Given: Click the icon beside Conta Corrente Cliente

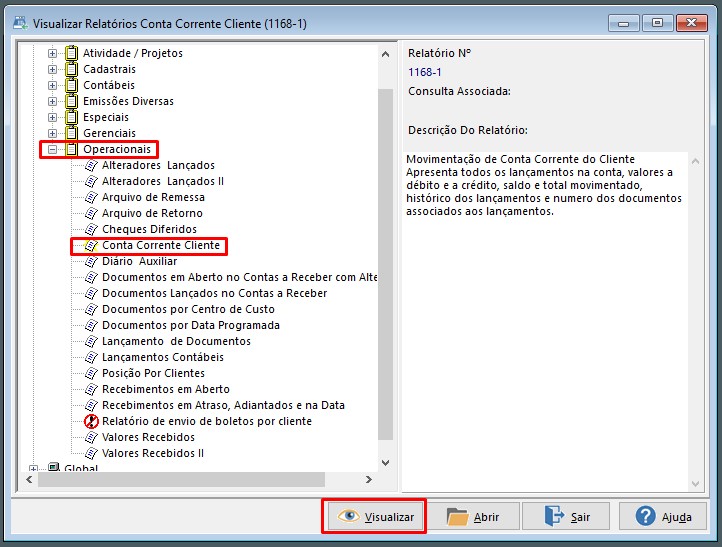Looking at the screenshot, I should (92, 245).
